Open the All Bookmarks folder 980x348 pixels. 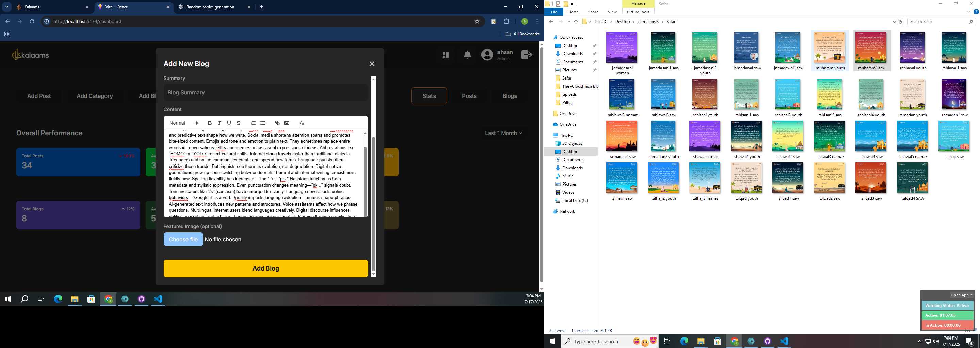click(522, 34)
